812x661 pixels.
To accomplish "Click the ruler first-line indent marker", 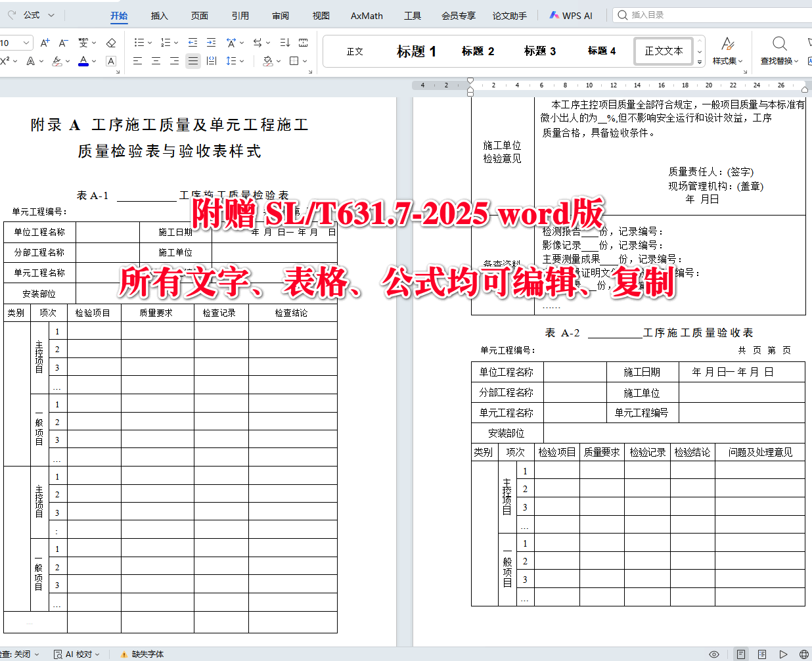I will [x=470, y=81].
